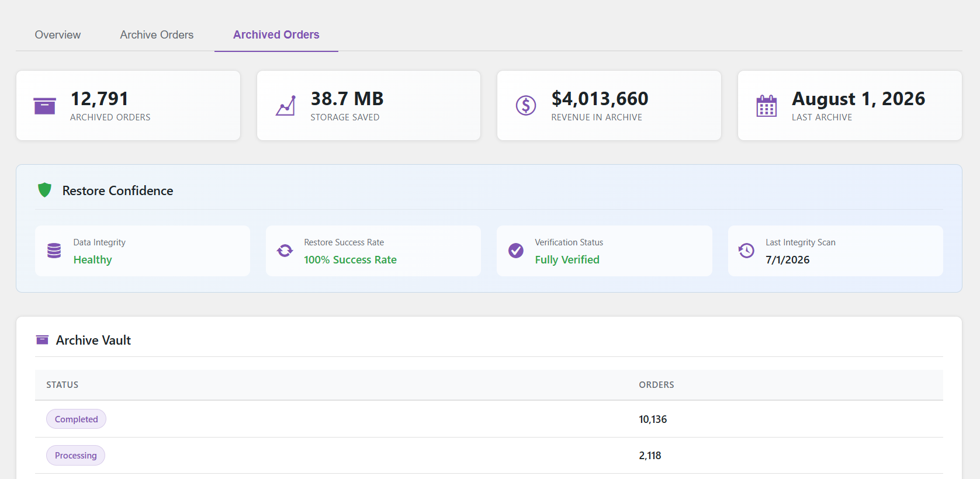Click the August 1, 2026 date
The height and width of the screenshot is (479, 980).
pyautogui.click(x=858, y=99)
